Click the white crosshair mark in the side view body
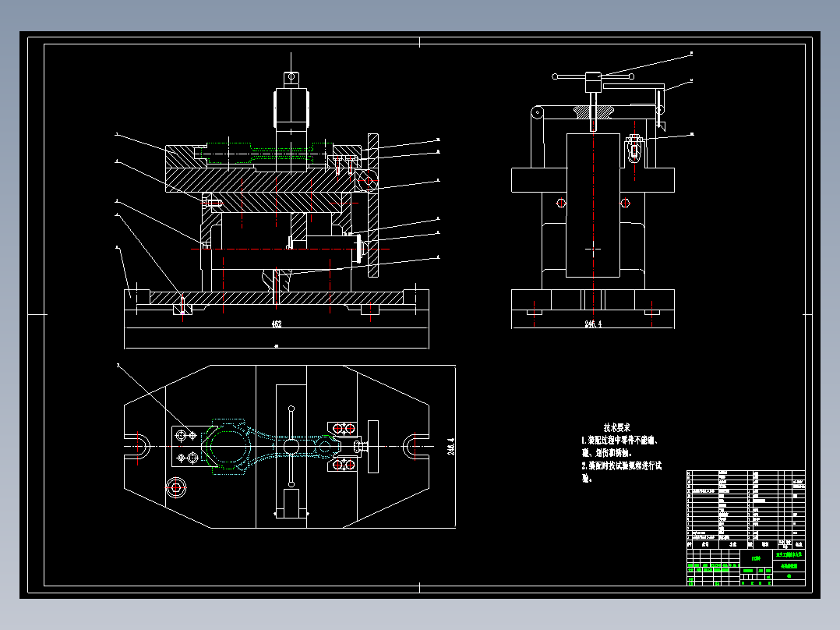 tap(593, 249)
